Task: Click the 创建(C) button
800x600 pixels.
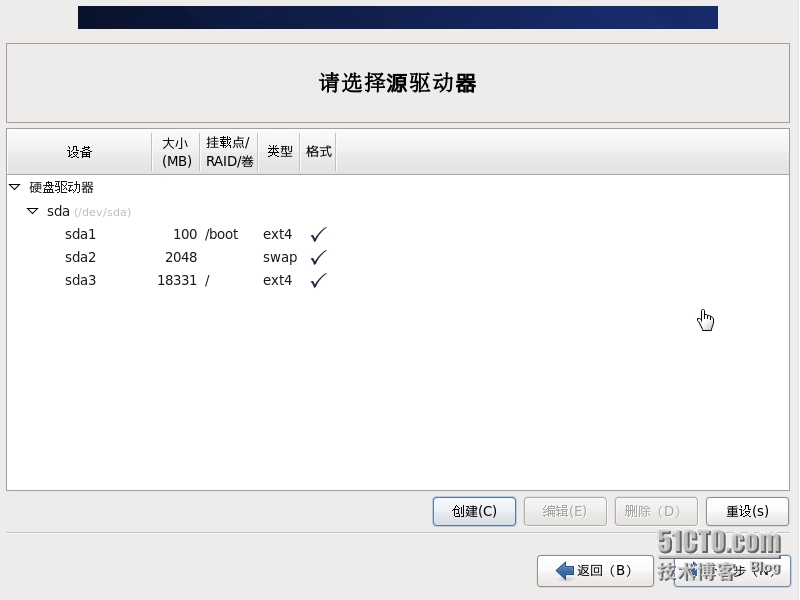Action: click(x=474, y=511)
